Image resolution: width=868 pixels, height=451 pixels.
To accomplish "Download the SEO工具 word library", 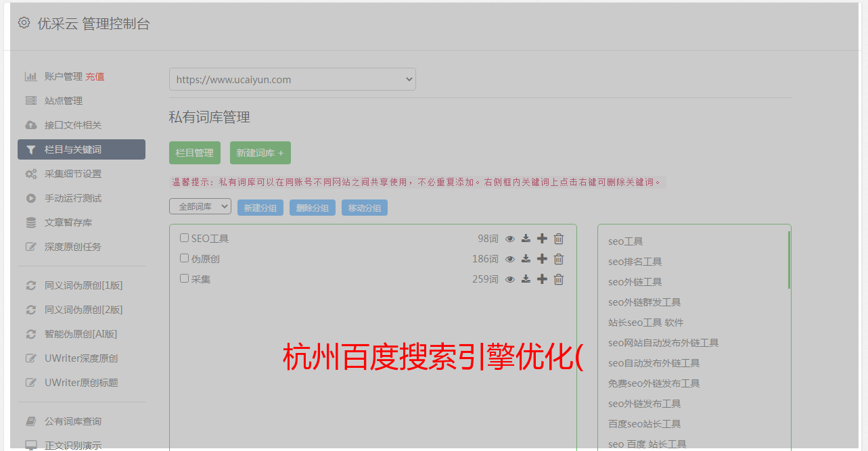I will pos(526,239).
